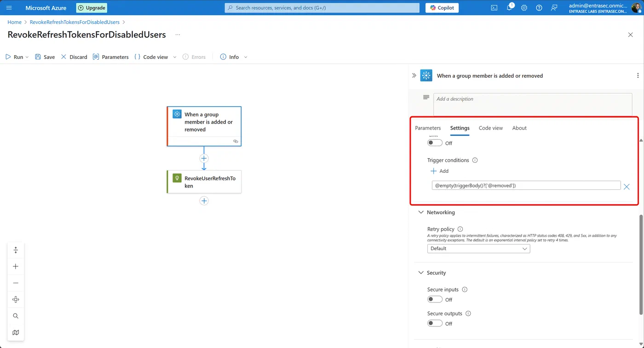Select the RevokeUserRefreshToken action card
644x348 pixels.
[204, 182]
